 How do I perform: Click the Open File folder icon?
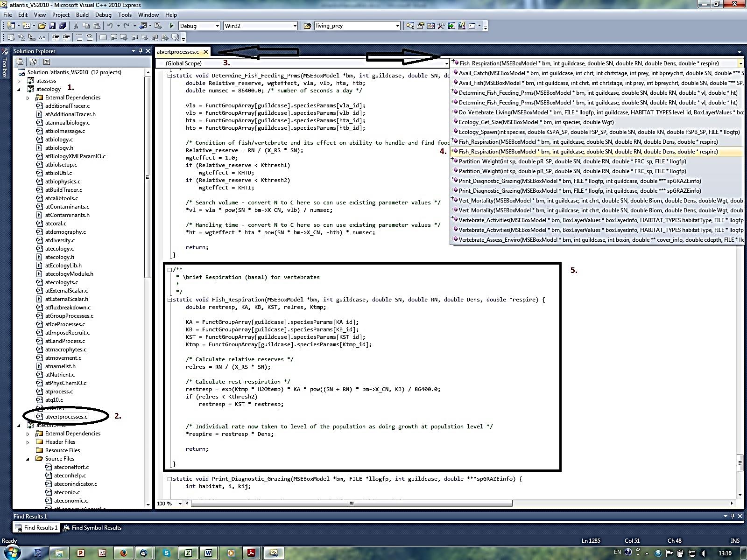42,26
